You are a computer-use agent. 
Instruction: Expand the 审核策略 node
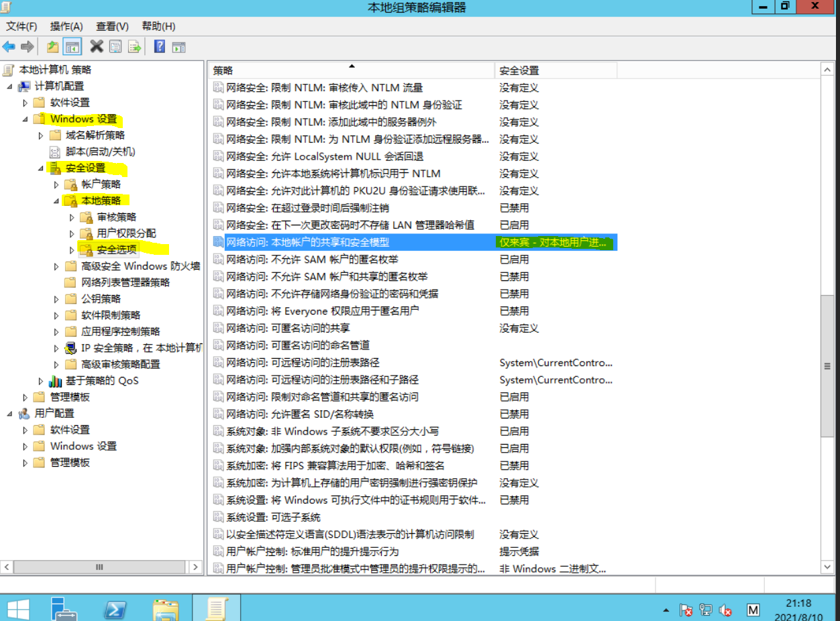pyautogui.click(x=72, y=217)
